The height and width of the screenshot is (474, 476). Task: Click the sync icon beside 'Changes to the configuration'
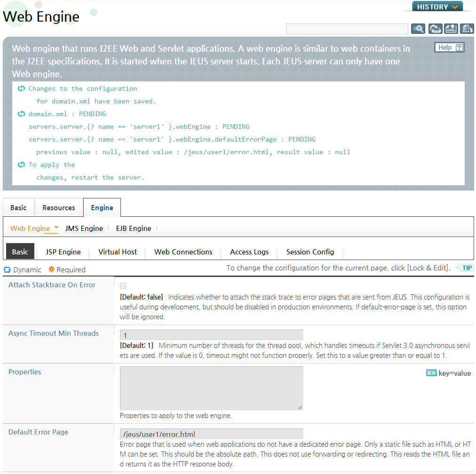[21, 88]
